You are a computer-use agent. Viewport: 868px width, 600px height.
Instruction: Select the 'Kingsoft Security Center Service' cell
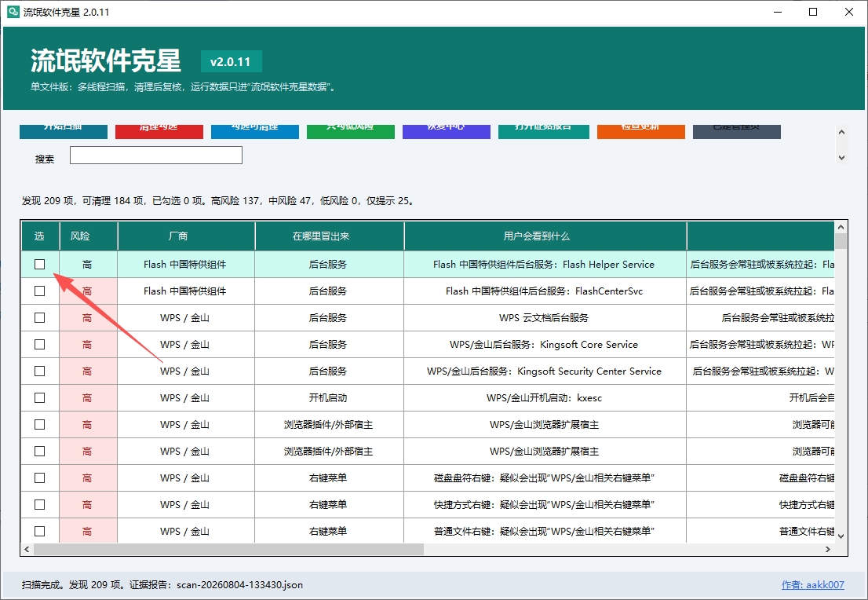point(545,371)
